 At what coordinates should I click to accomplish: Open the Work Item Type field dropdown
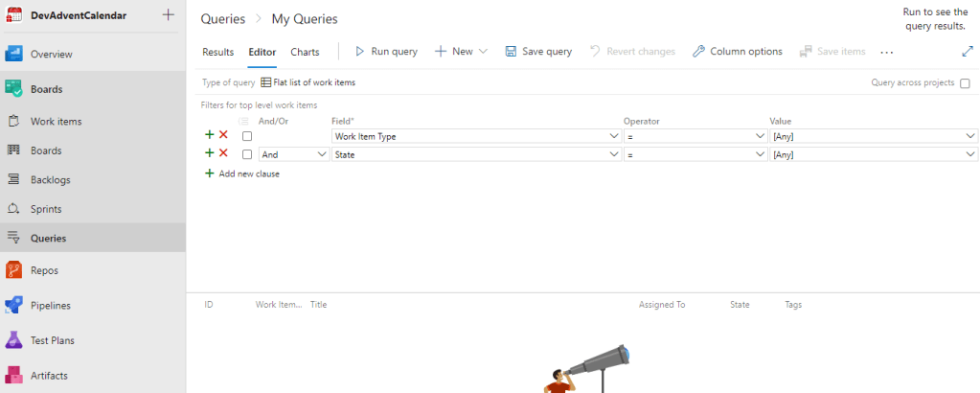pyautogui.click(x=614, y=136)
